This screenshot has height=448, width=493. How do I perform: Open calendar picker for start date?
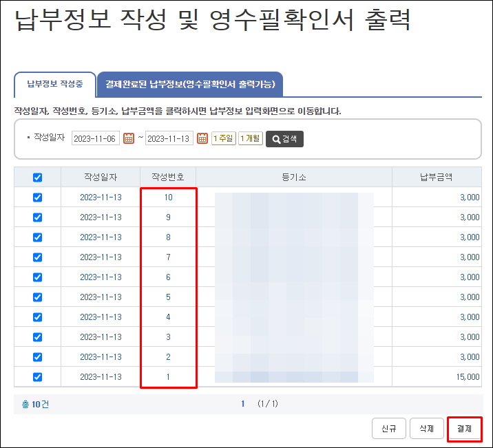(128, 138)
